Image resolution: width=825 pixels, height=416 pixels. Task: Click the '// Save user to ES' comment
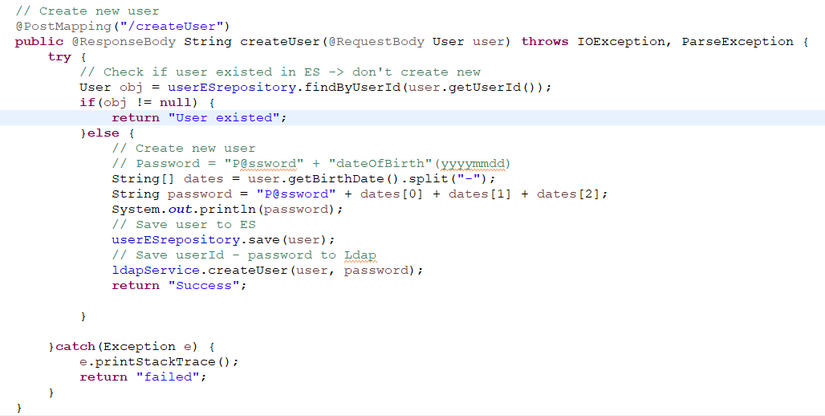184,225
